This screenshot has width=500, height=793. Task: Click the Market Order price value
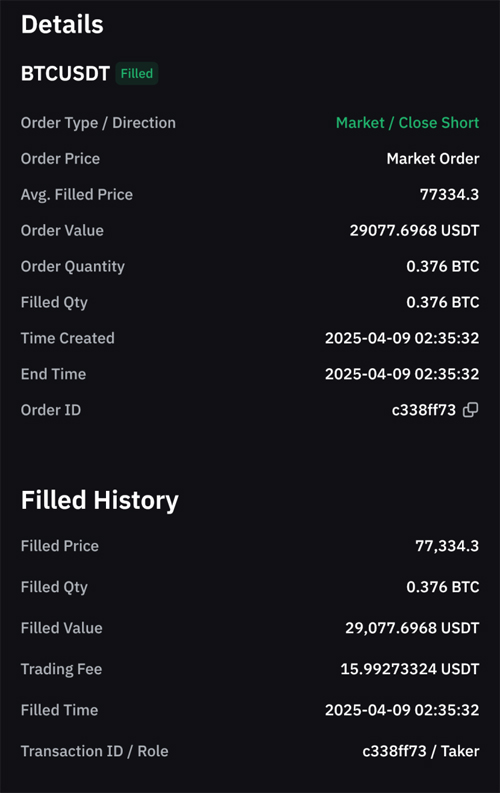click(433, 158)
